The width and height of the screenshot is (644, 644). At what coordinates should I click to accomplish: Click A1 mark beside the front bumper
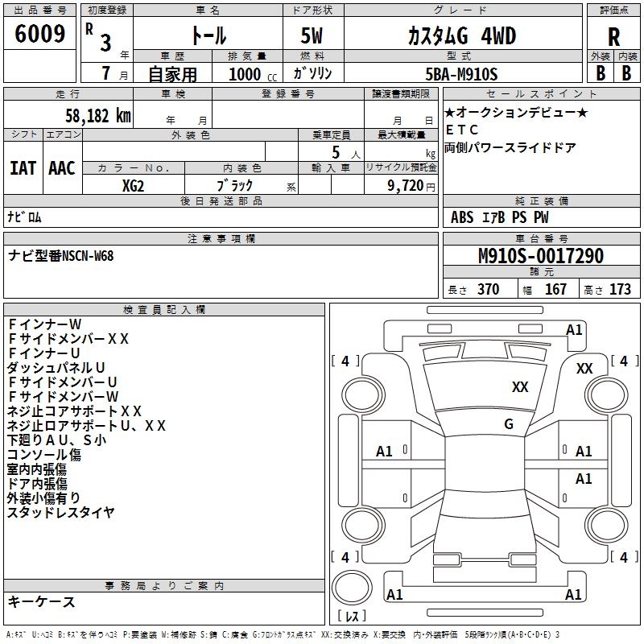574,329
